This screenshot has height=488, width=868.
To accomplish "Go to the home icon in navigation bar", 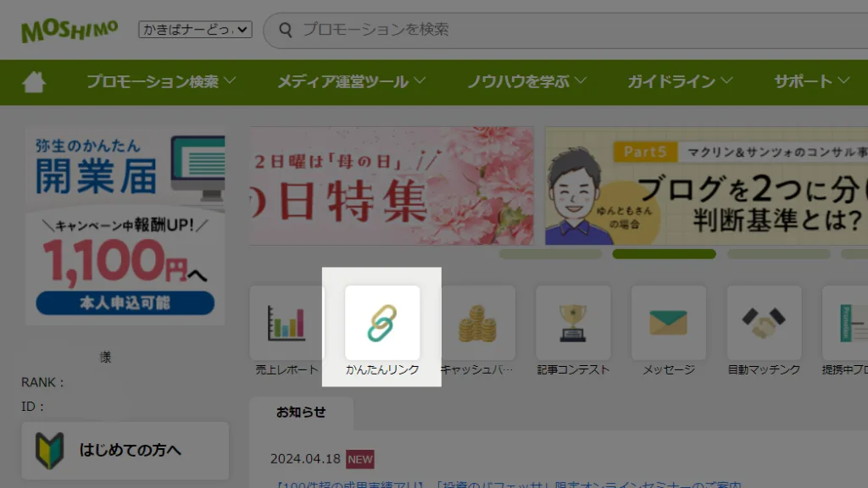I will [x=34, y=82].
